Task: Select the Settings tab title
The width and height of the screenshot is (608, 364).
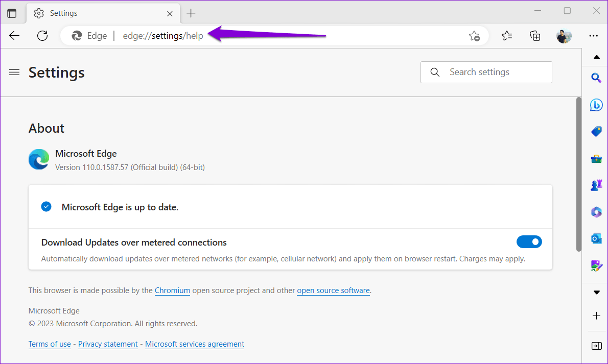Action: [x=63, y=13]
